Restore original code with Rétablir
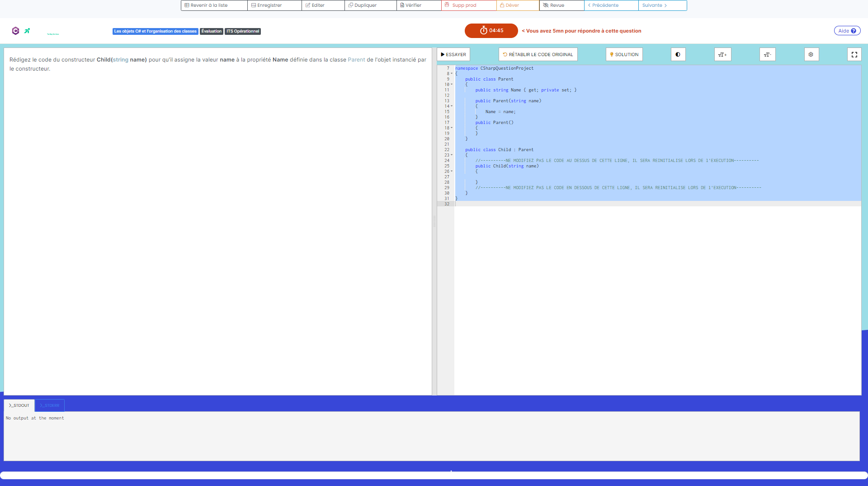 point(538,54)
